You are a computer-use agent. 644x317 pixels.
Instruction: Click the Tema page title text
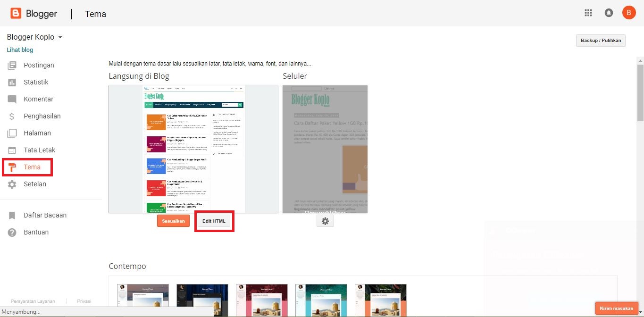(x=95, y=14)
